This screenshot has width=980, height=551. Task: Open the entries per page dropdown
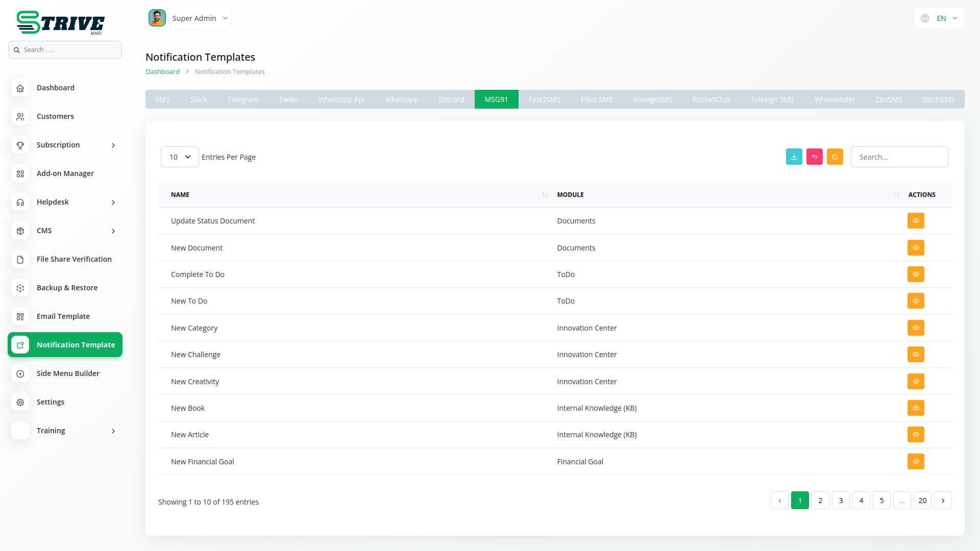[x=180, y=157]
